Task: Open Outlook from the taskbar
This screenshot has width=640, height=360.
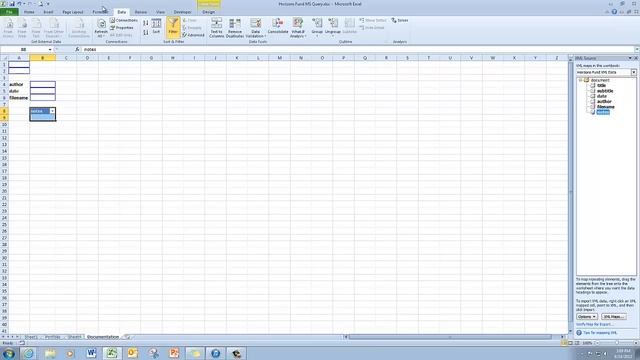Action: click(132, 353)
